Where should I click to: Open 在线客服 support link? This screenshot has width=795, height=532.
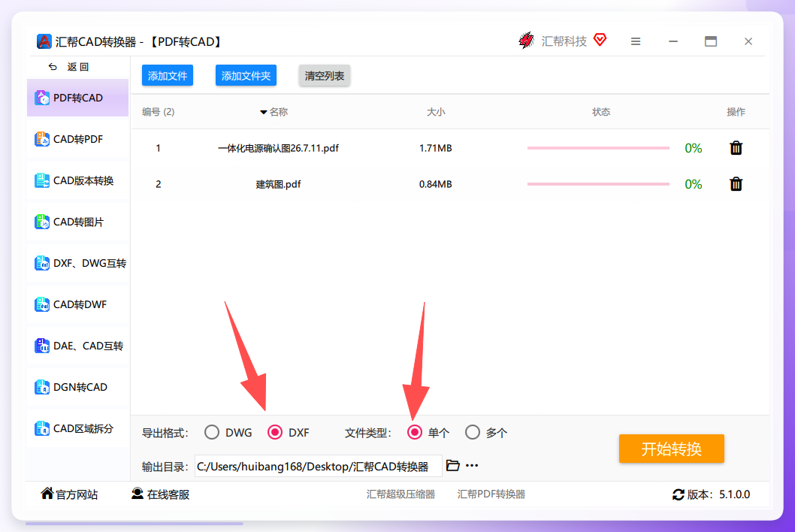pos(160,494)
